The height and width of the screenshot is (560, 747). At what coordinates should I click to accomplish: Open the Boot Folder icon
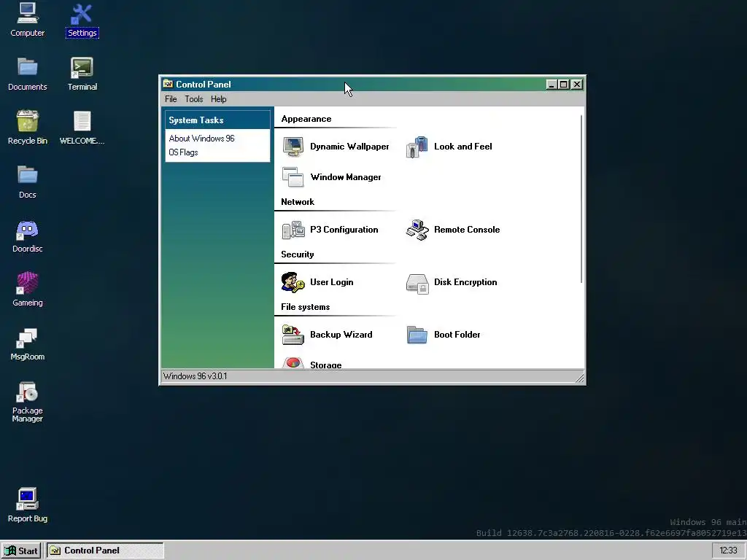[417, 335]
